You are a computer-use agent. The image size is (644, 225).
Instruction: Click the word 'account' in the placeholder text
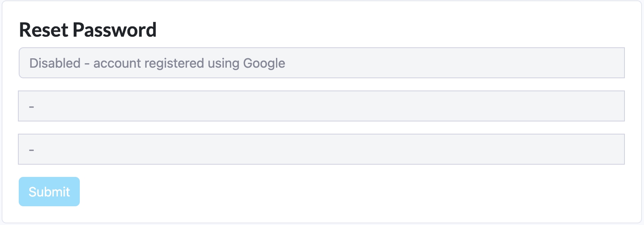pyautogui.click(x=117, y=63)
